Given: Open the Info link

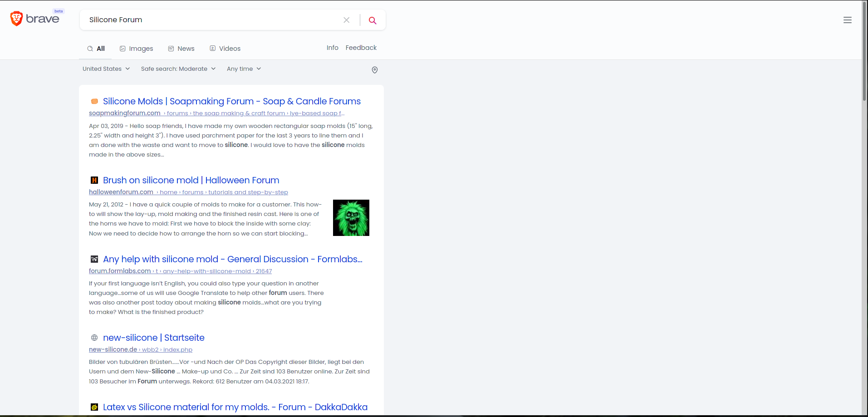Looking at the screenshot, I should pyautogui.click(x=333, y=48).
